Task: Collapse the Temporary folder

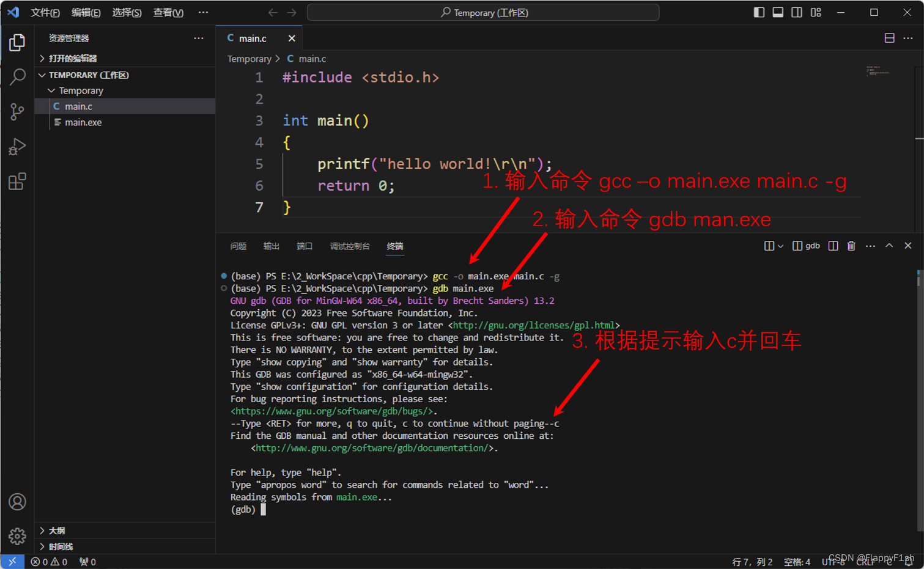Action: [125, 90]
